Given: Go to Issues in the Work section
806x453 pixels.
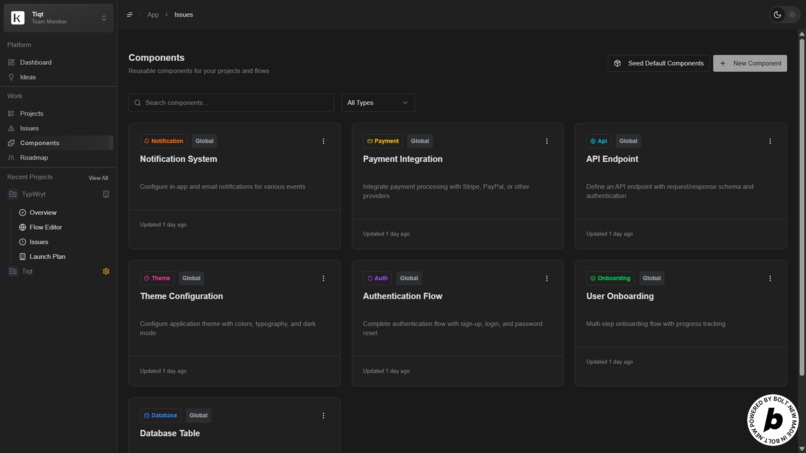Looking at the screenshot, I should pyautogui.click(x=29, y=128).
